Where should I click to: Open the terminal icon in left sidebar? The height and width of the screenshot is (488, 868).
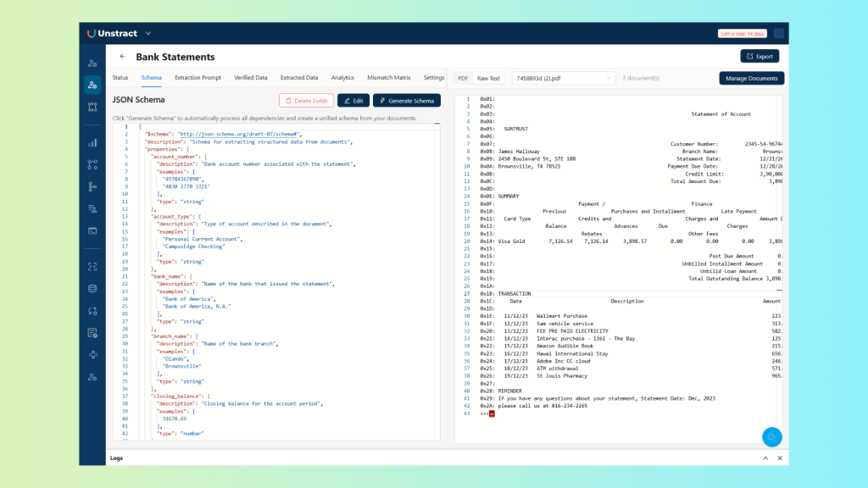(x=92, y=230)
